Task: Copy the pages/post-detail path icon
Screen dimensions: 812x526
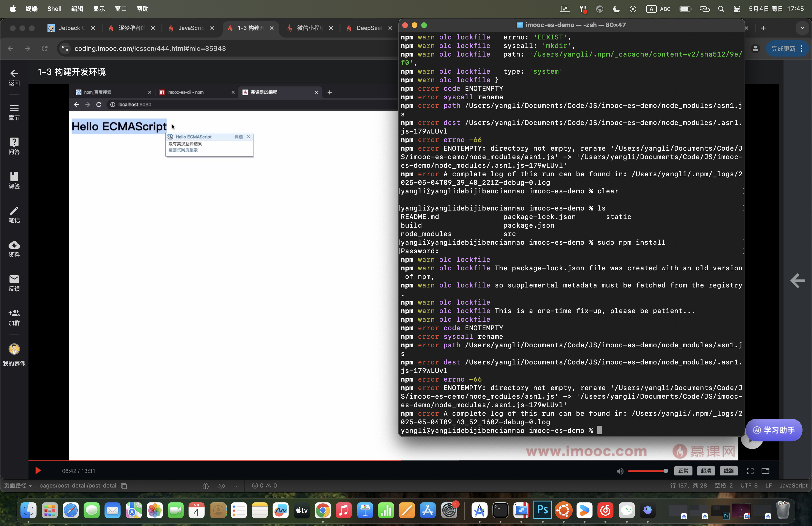Action: tap(124, 486)
